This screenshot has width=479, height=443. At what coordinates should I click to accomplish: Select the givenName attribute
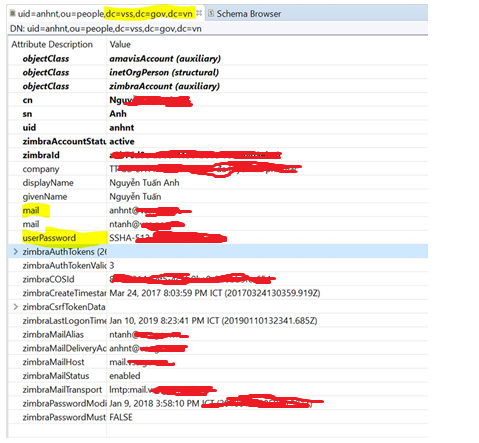pos(45,197)
